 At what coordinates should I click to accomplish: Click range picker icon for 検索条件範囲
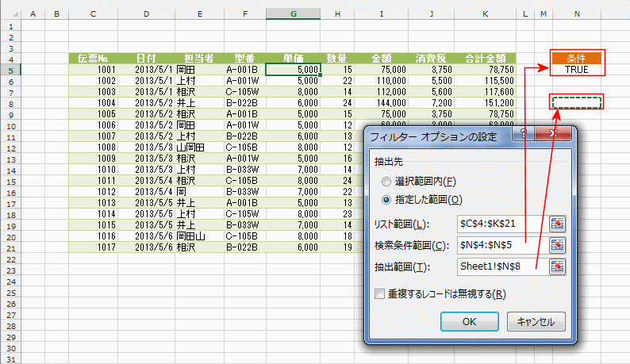(x=558, y=245)
